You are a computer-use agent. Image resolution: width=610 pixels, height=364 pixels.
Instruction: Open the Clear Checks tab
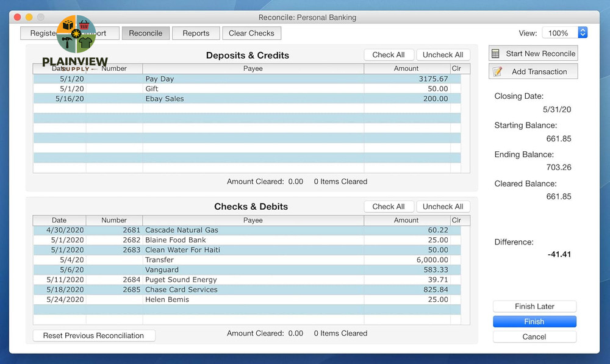coord(252,33)
